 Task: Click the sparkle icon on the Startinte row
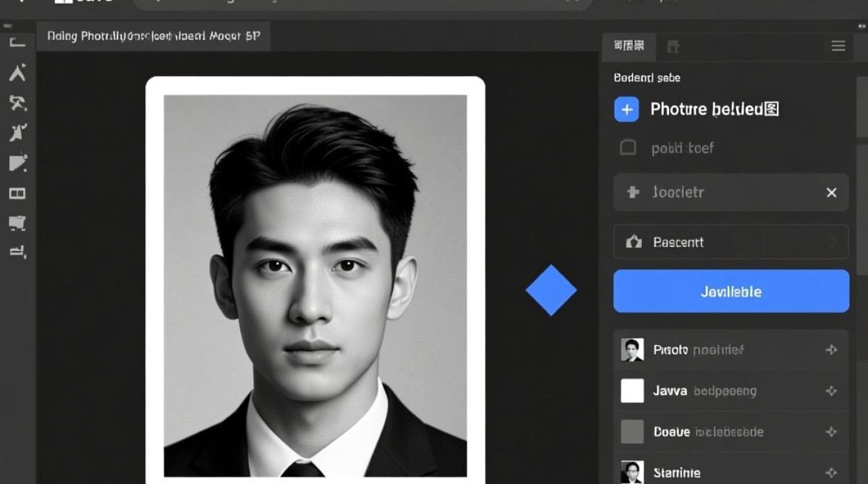831,473
